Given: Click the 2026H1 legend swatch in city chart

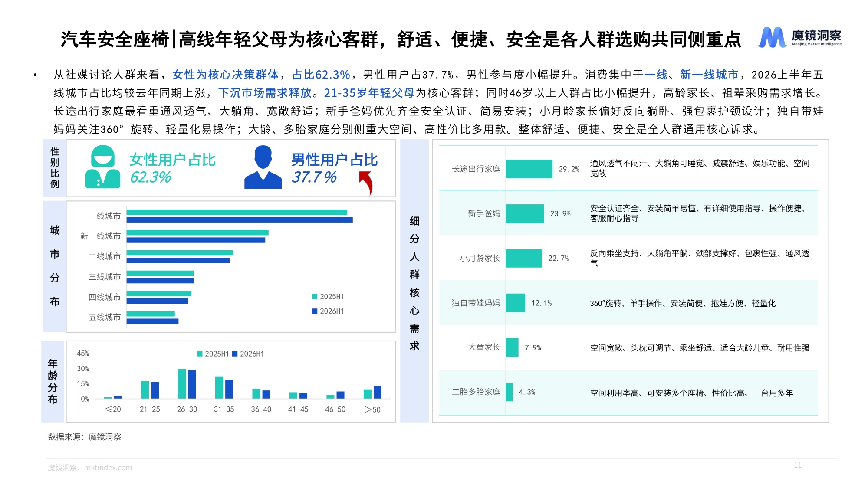Looking at the screenshot, I should tap(315, 311).
